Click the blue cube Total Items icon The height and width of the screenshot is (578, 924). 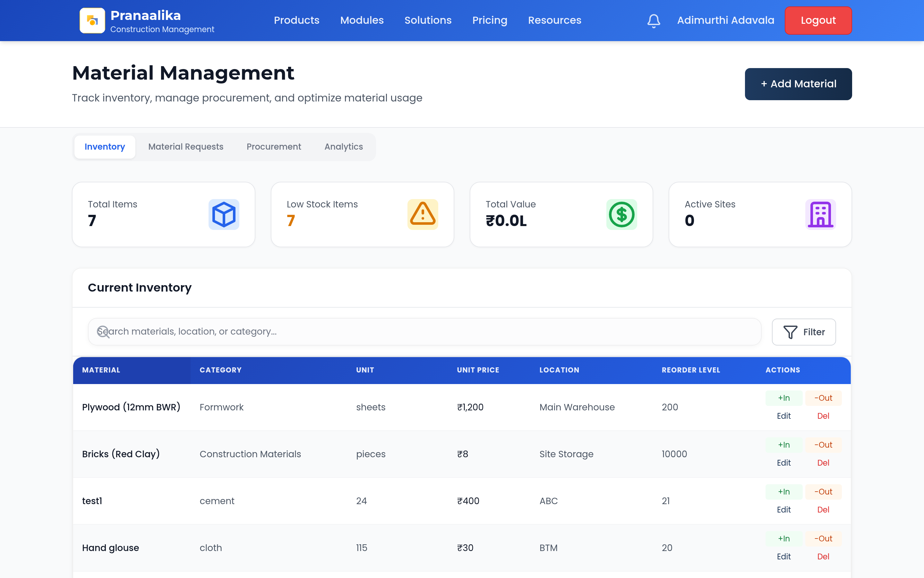tap(224, 215)
